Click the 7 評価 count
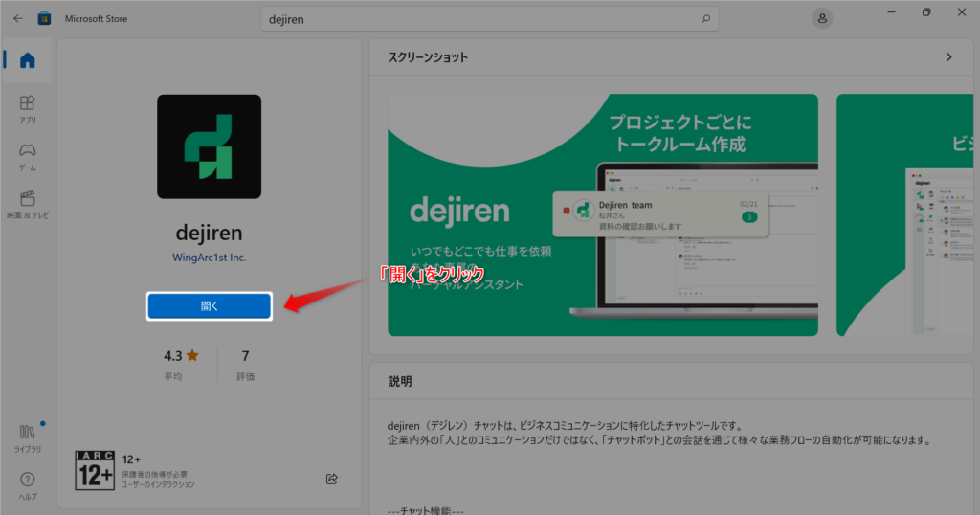Screen dimensions: 980x515 coord(245,365)
